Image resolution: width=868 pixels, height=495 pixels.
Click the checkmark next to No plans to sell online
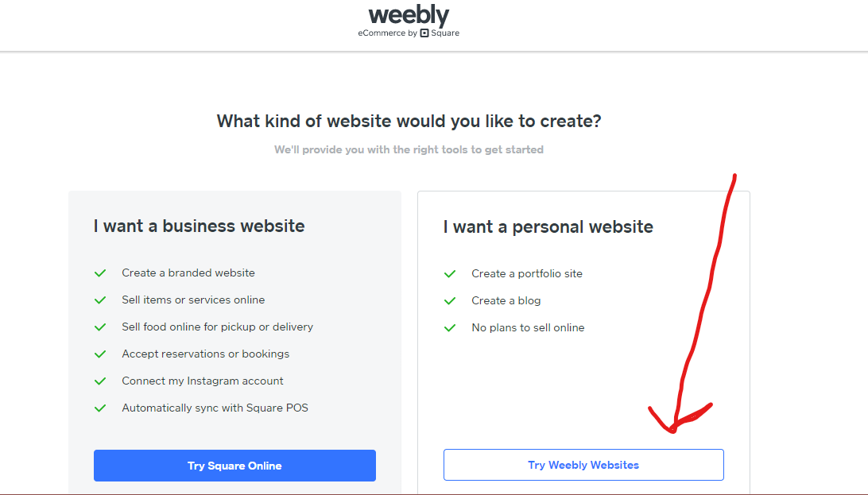click(450, 328)
